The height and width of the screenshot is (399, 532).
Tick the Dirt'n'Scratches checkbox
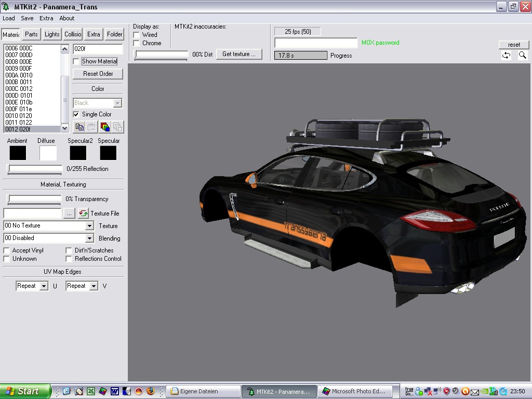click(69, 250)
